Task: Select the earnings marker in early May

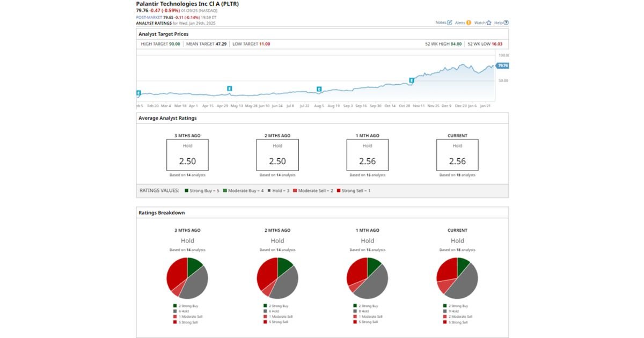Action: point(229,88)
